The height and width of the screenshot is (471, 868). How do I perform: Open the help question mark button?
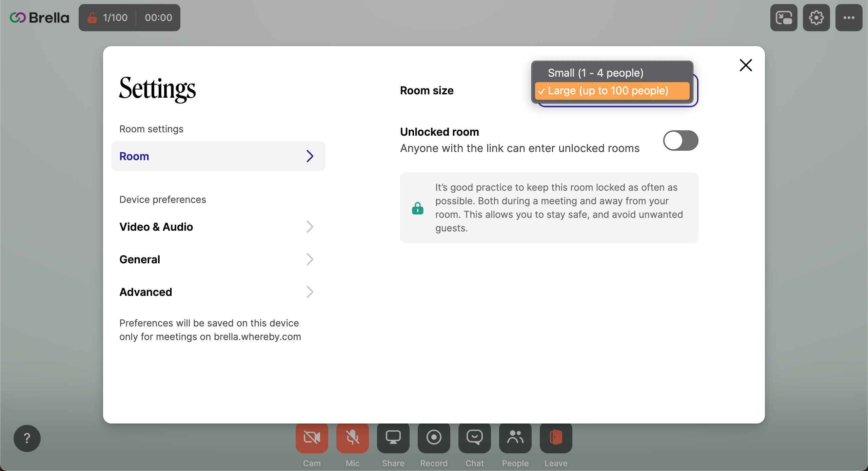tap(27, 438)
